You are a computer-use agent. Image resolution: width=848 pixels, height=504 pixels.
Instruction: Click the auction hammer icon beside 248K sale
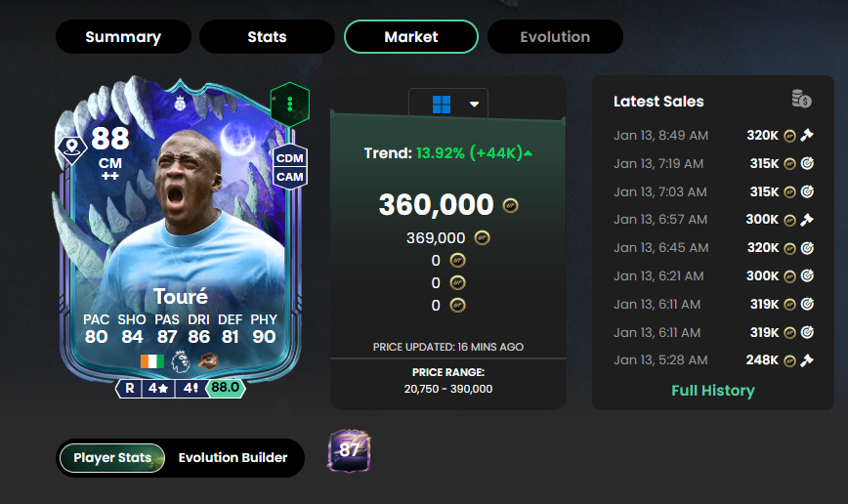point(807,360)
